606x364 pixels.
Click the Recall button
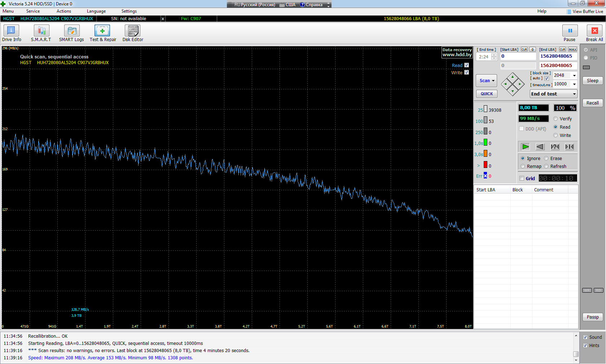pyautogui.click(x=592, y=103)
